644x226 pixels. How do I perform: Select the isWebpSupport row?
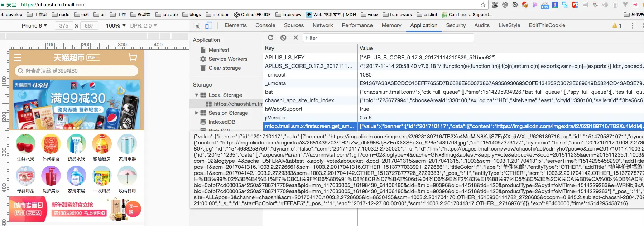click(453, 109)
